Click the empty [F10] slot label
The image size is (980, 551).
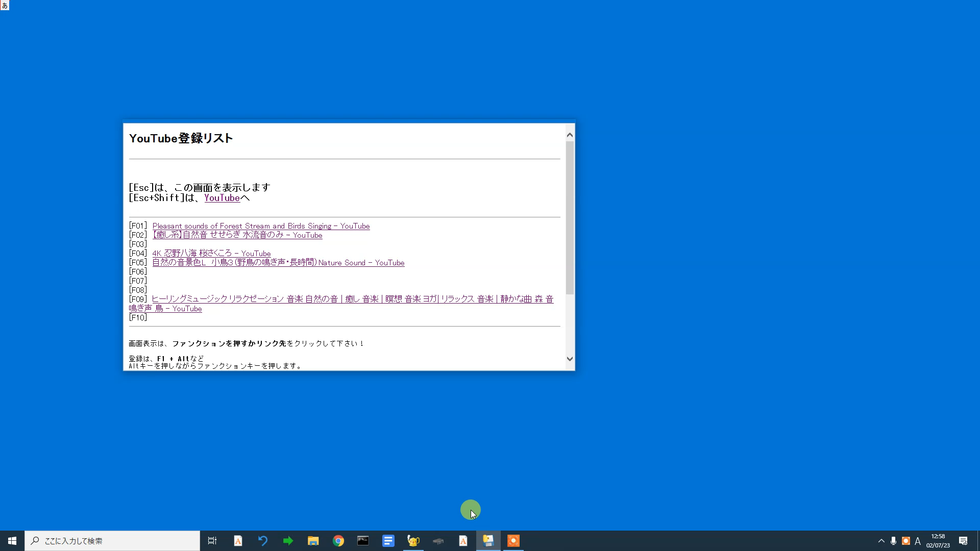tap(138, 318)
